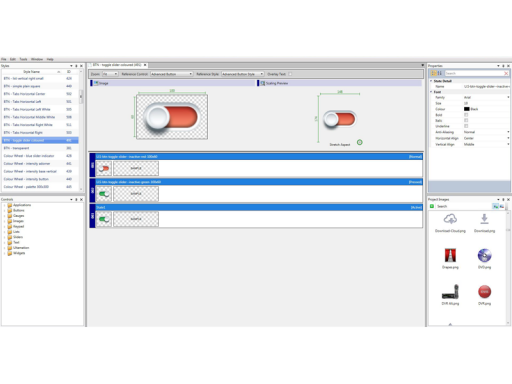Open the Tools menu
The width and height of the screenshot is (512, 384).
pos(23,59)
